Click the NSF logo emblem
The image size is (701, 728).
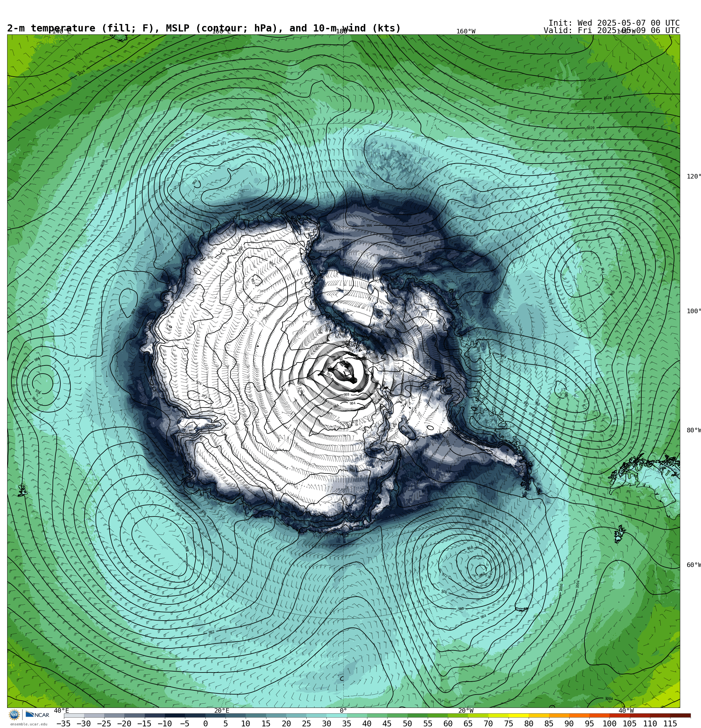click(14, 715)
